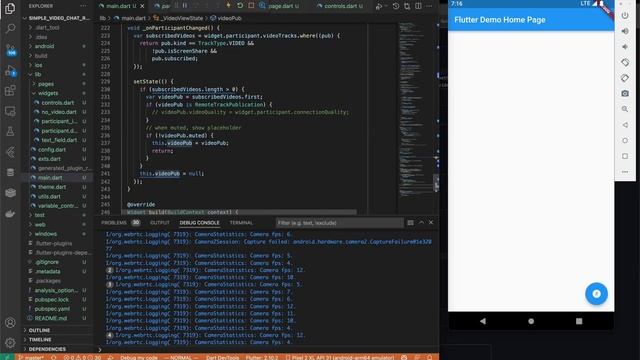The width and height of the screenshot is (640, 360).
Task: Rotate the emulator right
Action: click(625, 78)
